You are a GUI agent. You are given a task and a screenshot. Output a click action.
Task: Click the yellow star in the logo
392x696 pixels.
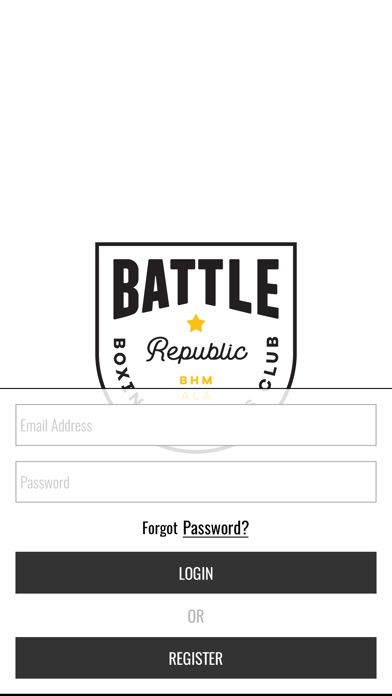click(196, 324)
